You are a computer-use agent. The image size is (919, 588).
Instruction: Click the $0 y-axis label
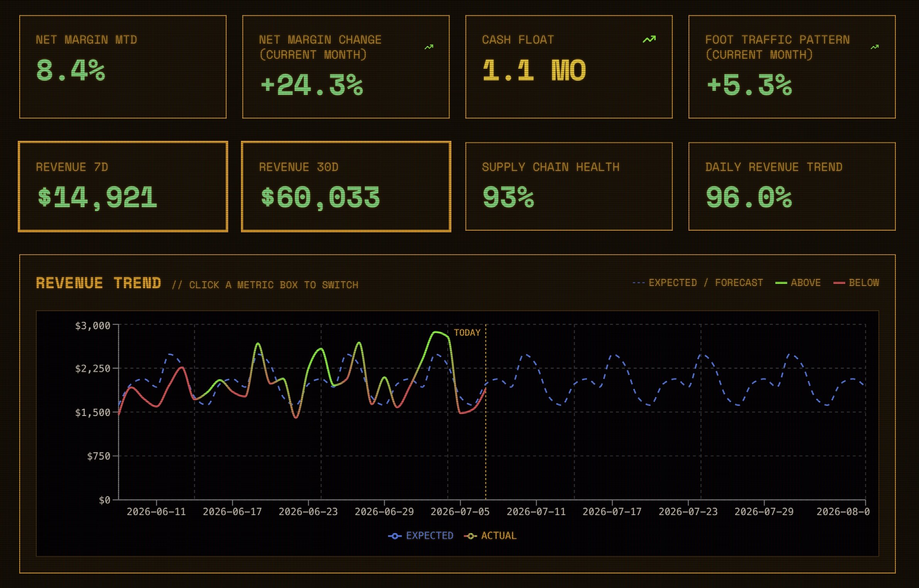(105, 500)
